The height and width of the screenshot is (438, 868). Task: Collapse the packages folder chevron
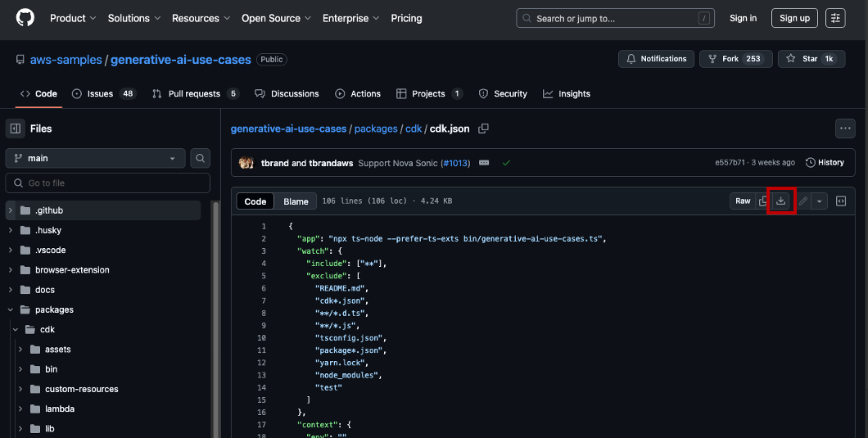click(11, 309)
